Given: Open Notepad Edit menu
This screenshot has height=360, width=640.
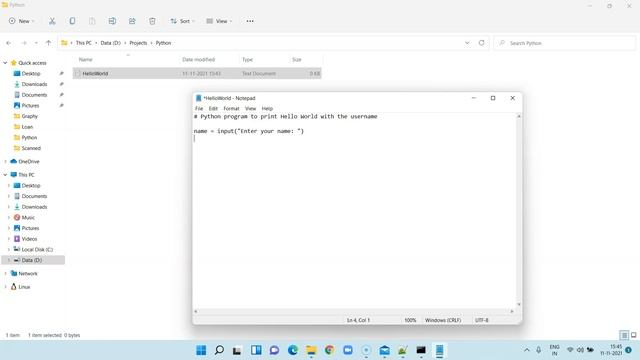Looking at the screenshot, I should pos(213,109).
